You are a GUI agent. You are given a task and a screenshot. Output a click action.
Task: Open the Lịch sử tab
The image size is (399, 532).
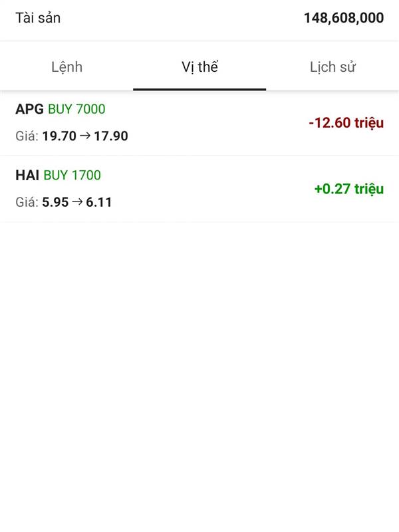point(332,67)
